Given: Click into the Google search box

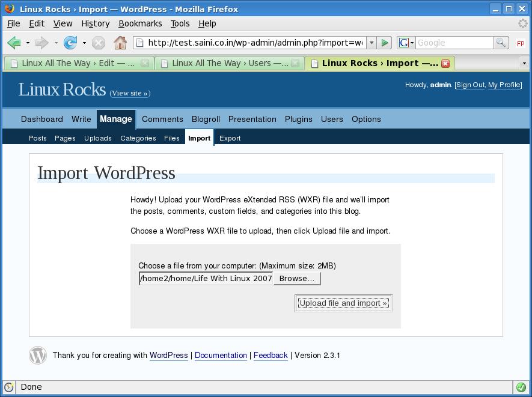Looking at the screenshot, I should tap(454, 43).
